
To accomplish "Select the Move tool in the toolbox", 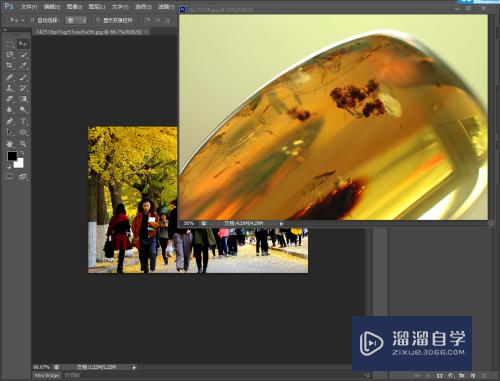I will coord(23,44).
